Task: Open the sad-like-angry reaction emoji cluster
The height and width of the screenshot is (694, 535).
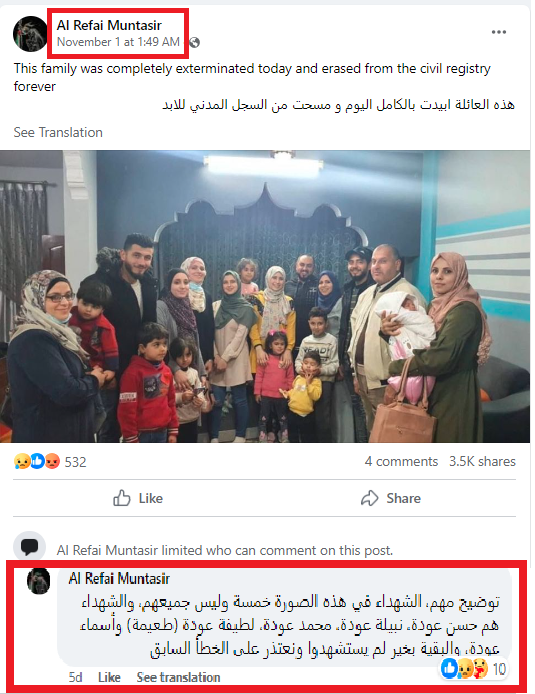Action: [x=37, y=462]
